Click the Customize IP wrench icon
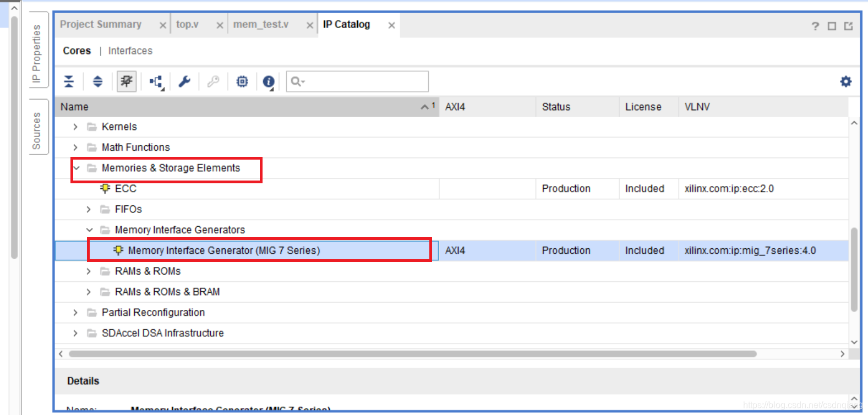The image size is (868, 415). tap(184, 81)
